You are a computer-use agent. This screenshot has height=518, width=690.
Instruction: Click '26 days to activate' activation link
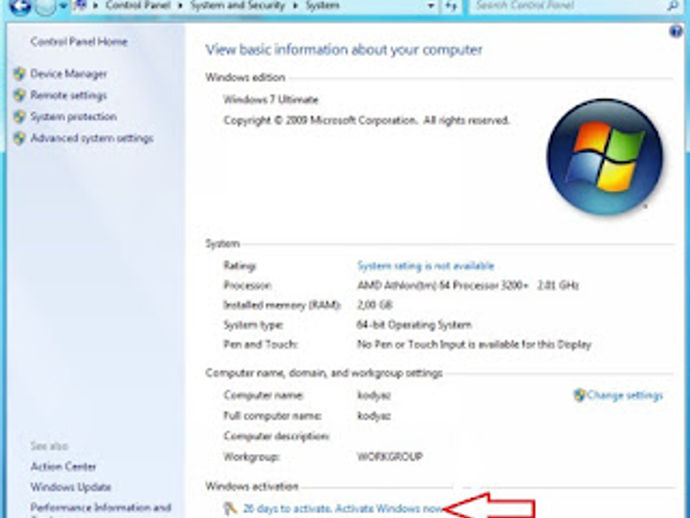coord(342,509)
